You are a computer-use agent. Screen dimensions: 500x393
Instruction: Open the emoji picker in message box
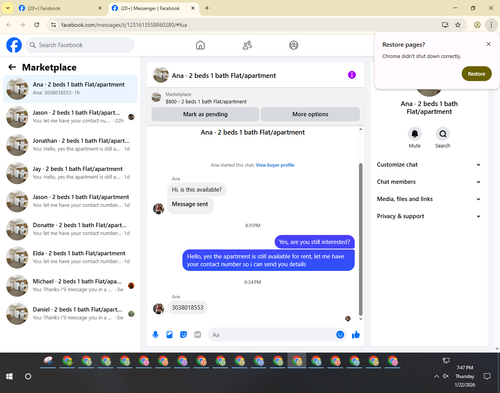[340, 335]
